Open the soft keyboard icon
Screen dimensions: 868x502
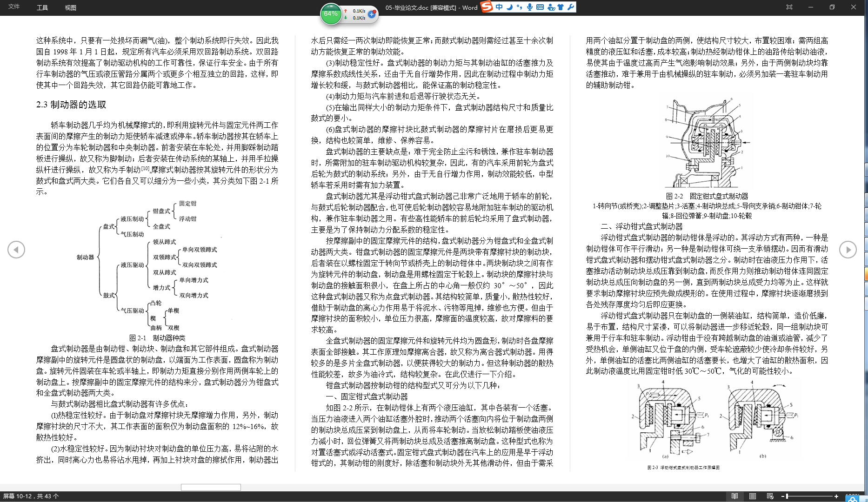(x=540, y=7)
